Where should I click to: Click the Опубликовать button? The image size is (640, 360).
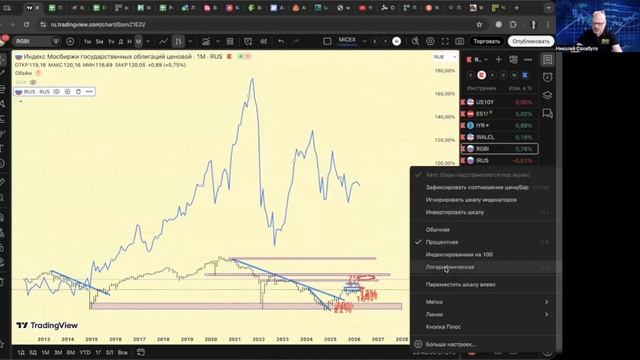531,41
